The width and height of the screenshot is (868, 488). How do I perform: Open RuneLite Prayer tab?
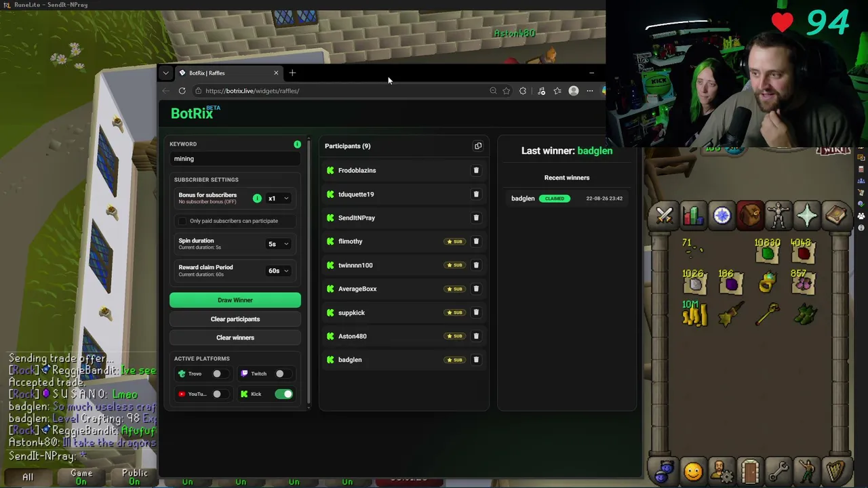808,216
